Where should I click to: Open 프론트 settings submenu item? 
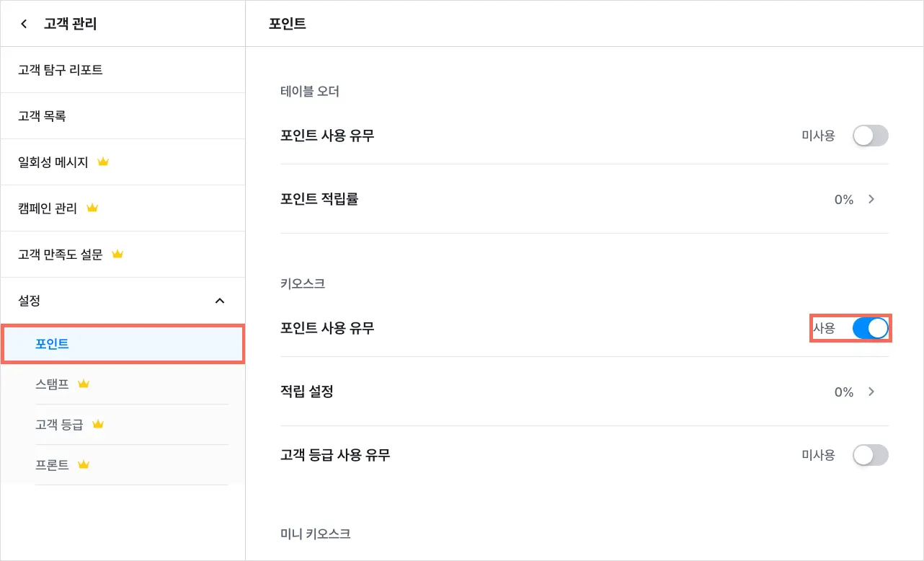(x=52, y=465)
